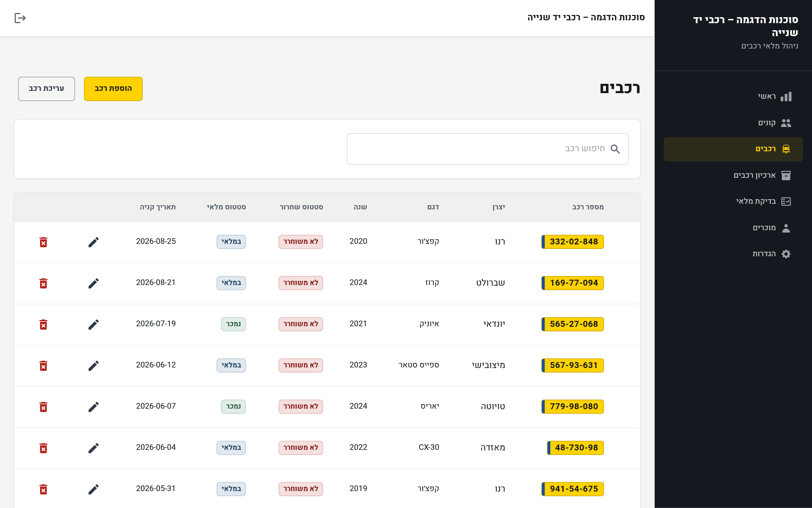Click license plate 332-02-848

pos(572,242)
